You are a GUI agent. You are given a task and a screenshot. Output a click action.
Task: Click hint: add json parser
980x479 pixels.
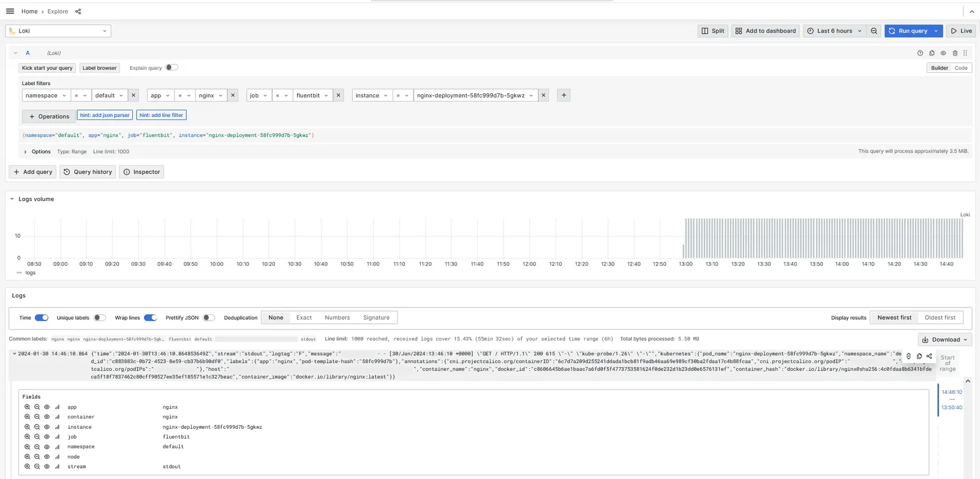point(105,115)
